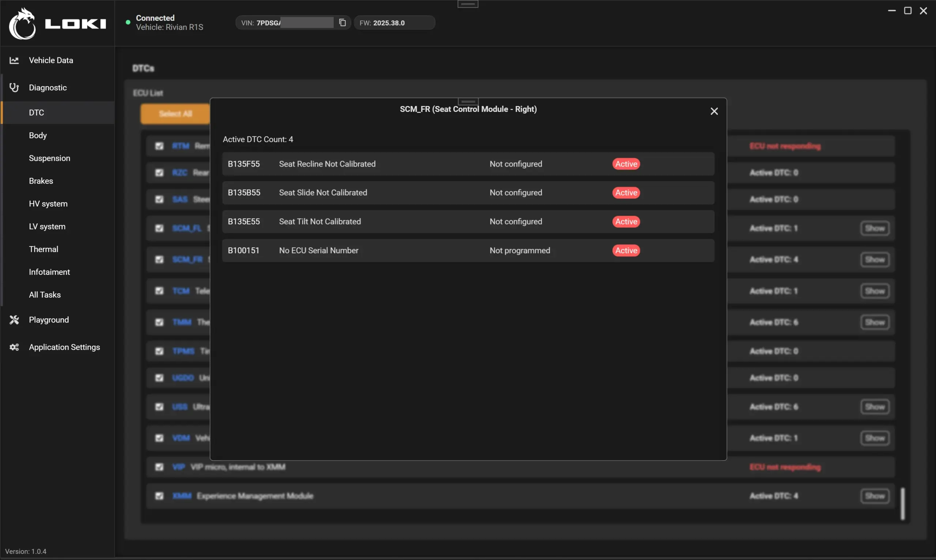Go to Vehicle Data page

[x=58, y=60]
